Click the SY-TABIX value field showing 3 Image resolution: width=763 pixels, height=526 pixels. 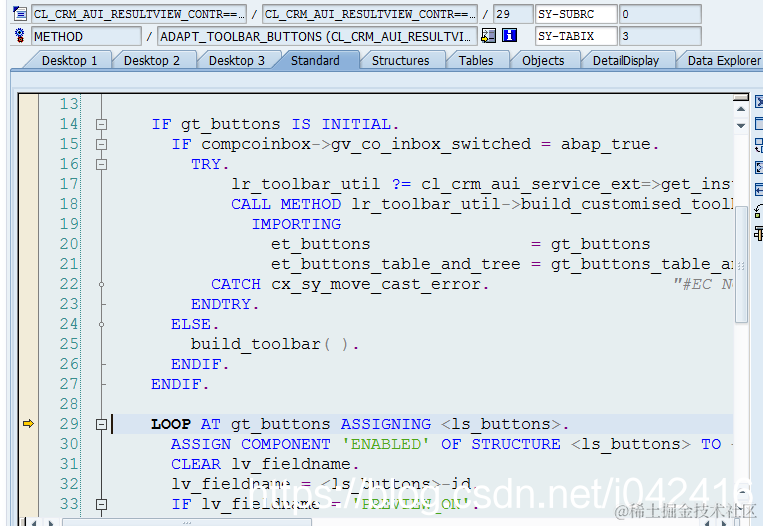(x=660, y=36)
